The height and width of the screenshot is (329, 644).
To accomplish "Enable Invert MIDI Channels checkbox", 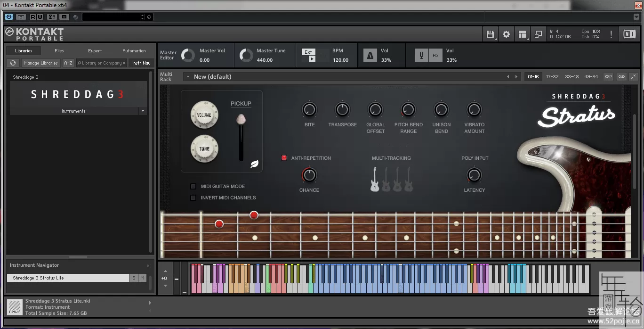I will (x=193, y=198).
